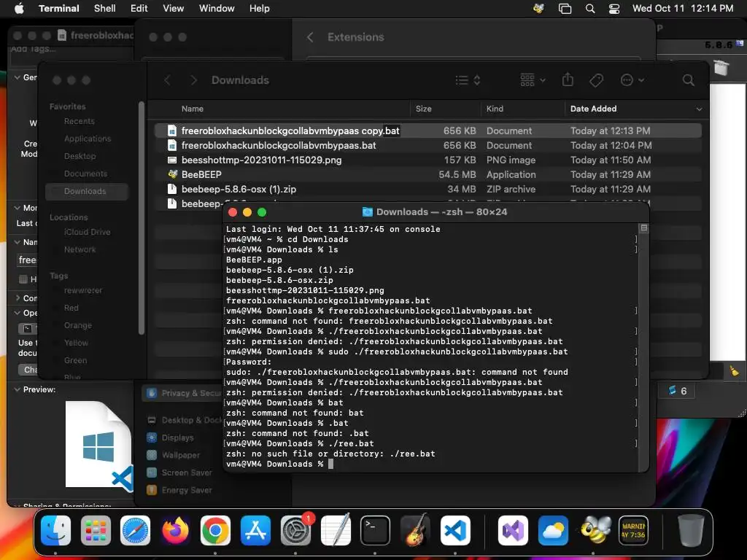Select beesshottmp-20231011-115029.png file
Image resolution: width=747 pixels, height=560 pixels.
[427, 160]
